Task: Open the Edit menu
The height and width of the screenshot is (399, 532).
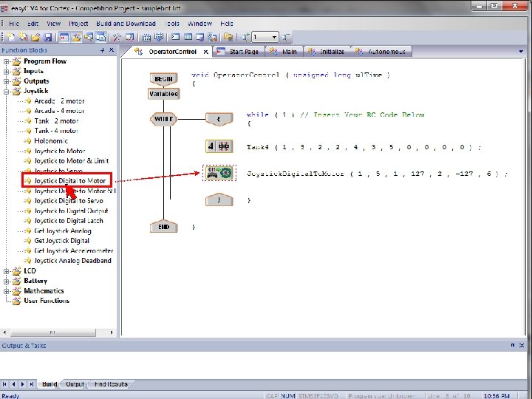Action: 33,24
